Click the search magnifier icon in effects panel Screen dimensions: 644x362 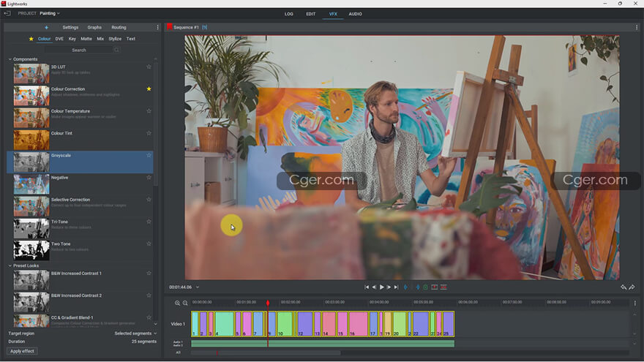pos(116,50)
